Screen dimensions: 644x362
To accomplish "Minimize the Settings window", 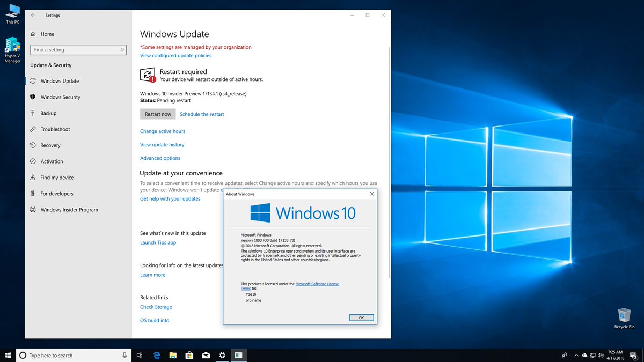I will coord(353,16).
